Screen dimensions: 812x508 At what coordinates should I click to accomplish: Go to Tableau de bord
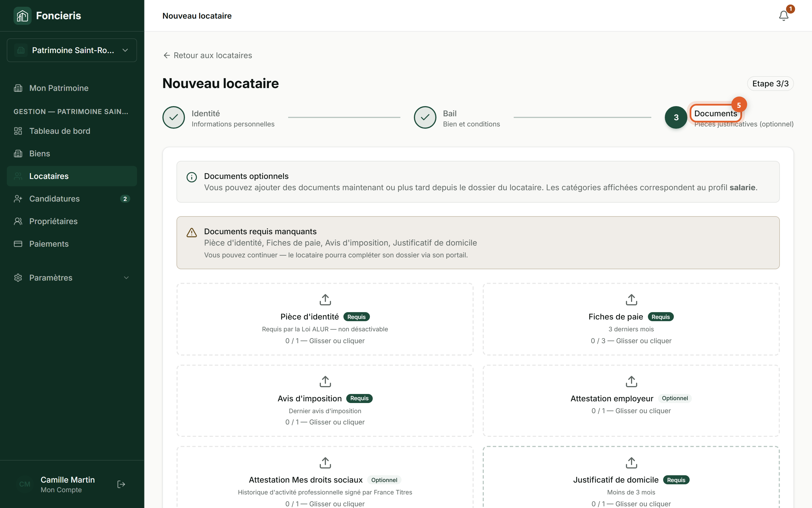coord(72,131)
